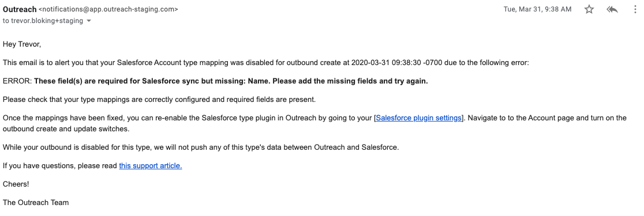Click the bold error message about missing Name
Screen dimensions: 644x216
click(231, 81)
